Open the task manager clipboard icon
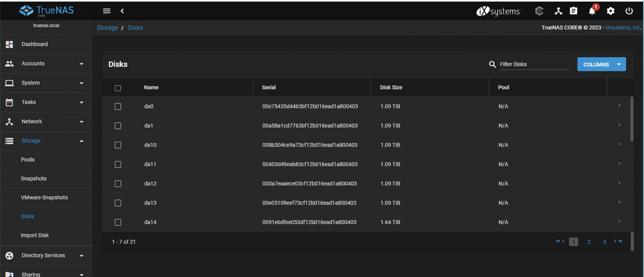The height and width of the screenshot is (277, 644). click(x=574, y=11)
